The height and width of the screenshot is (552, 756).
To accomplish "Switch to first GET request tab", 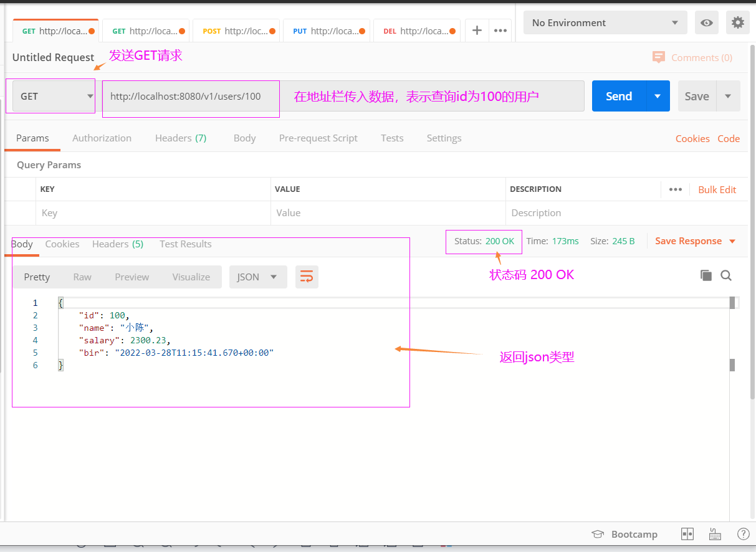I will pos(56,31).
